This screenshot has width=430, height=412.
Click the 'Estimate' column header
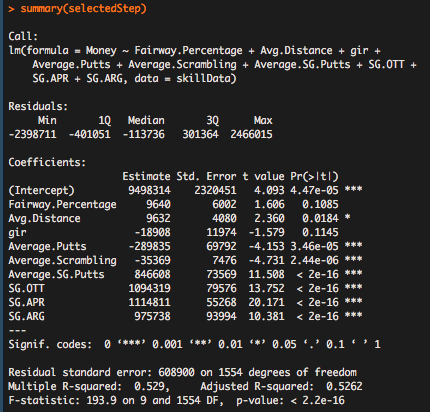(146, 176)
